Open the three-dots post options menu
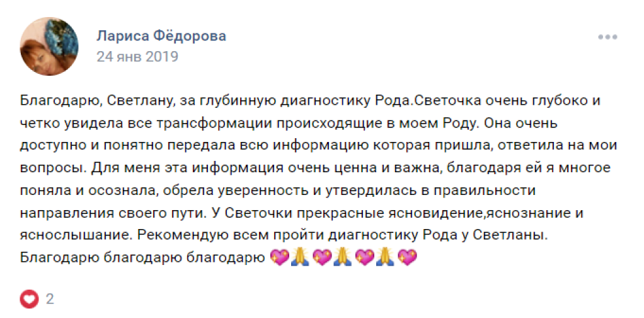The height and width of the screenshot is (318, 644). click(x=607, y=37)
